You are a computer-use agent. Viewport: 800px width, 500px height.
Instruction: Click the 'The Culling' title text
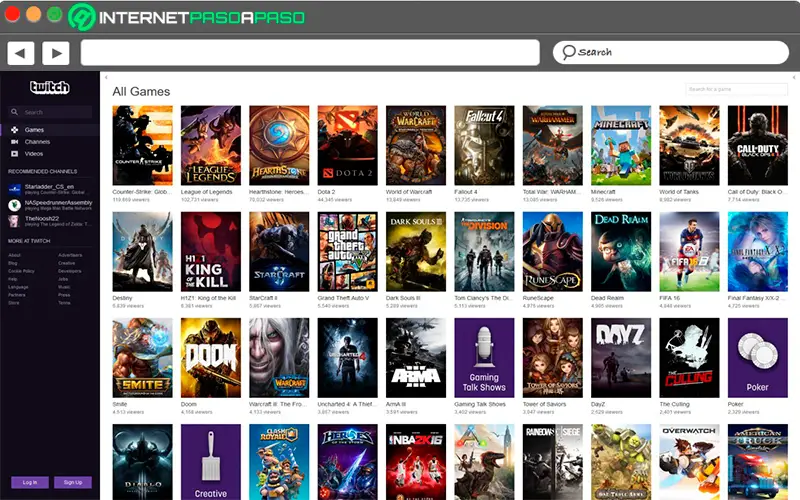[x=674, y=404]
